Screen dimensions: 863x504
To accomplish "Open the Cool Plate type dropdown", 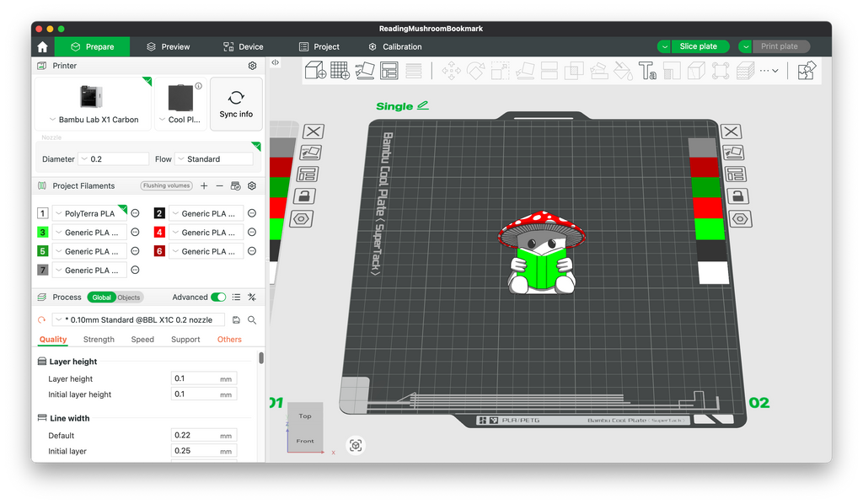I will tap(180, 120).
